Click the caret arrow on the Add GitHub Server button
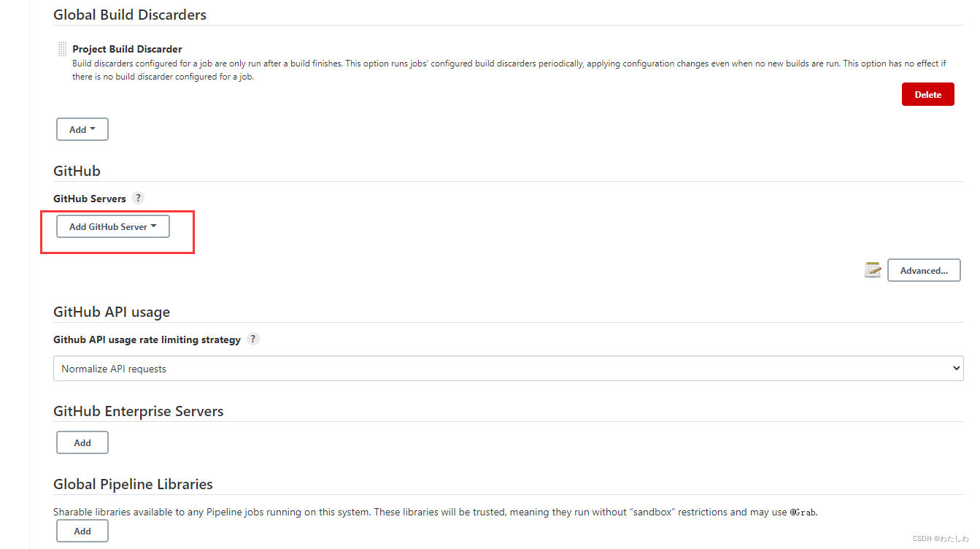This screenshot has width=980, height=549. 154,226
